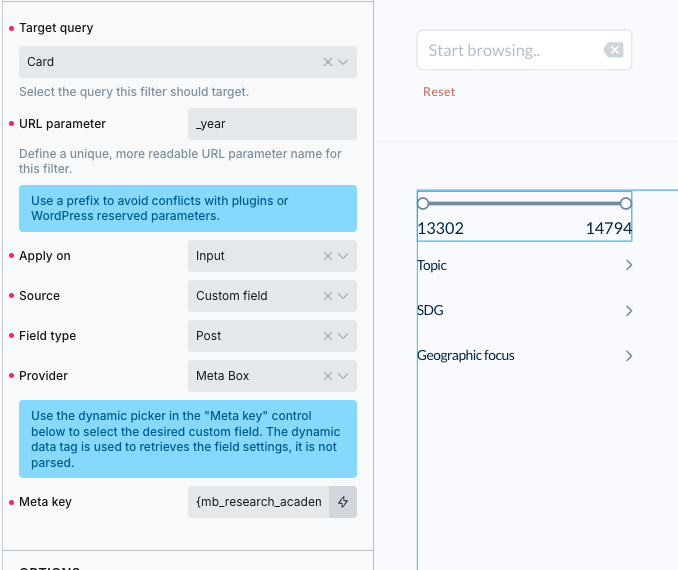Viewport: 678px width, 570px height.
Task: Click the dynamic data lightning icon
Action: (x=343, y=502)
